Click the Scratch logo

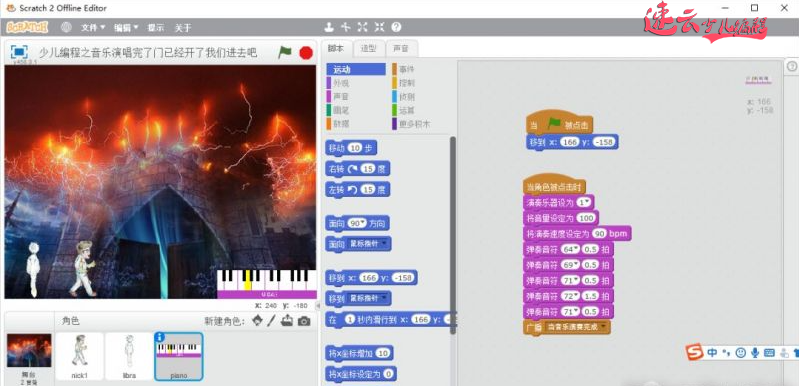[x=28, y=27]
